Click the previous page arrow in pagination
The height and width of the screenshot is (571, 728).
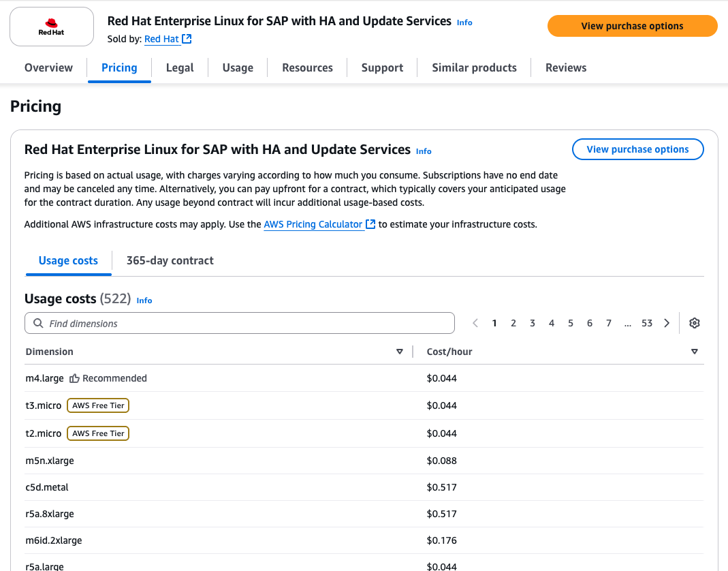[x=475, y=323]
